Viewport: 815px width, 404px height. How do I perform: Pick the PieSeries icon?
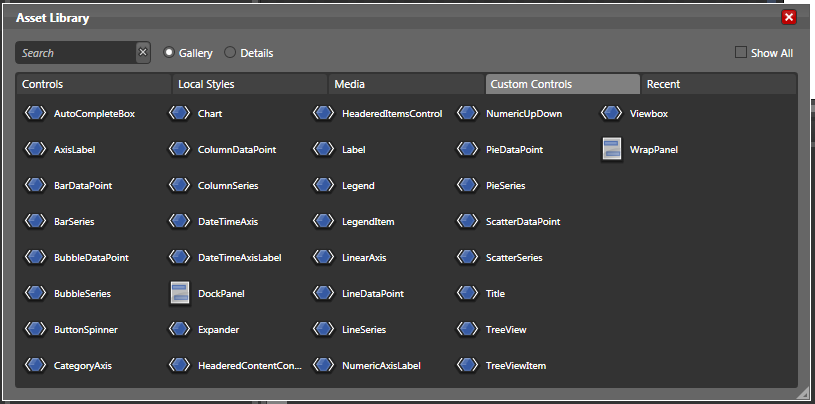click(x=467, y=185)
